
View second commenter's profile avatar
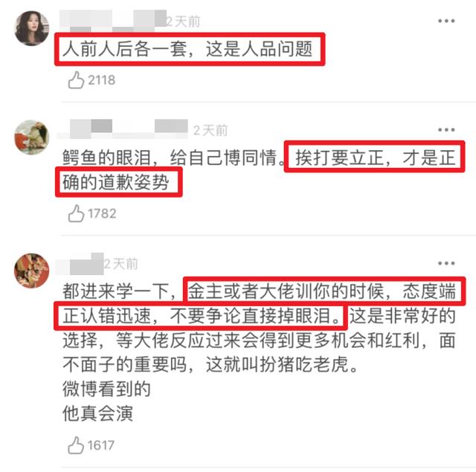tap(32, 137)
